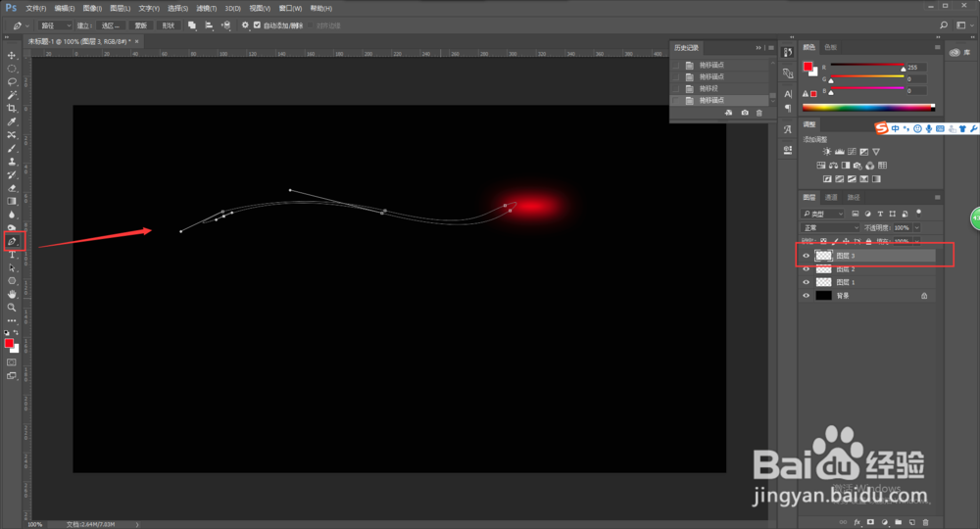This screenshot has width=980, height=529.
Task: Open the 滤镜(T) menu
Action: click(206, 8)
